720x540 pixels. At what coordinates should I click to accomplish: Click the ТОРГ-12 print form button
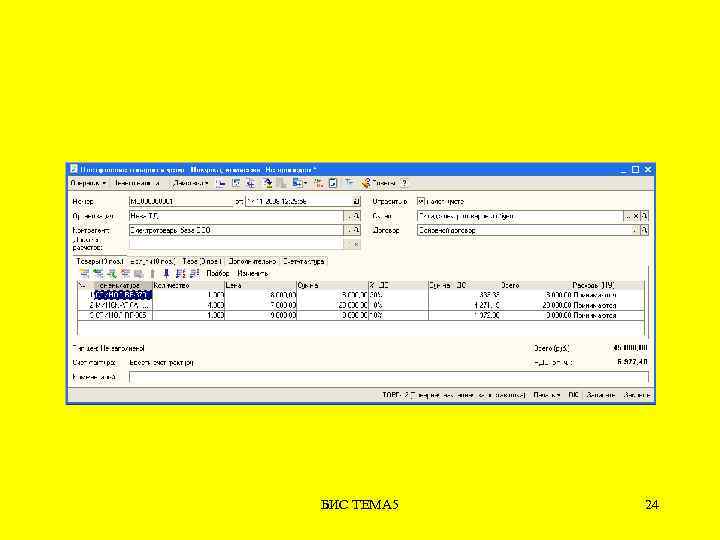[454, 395]
